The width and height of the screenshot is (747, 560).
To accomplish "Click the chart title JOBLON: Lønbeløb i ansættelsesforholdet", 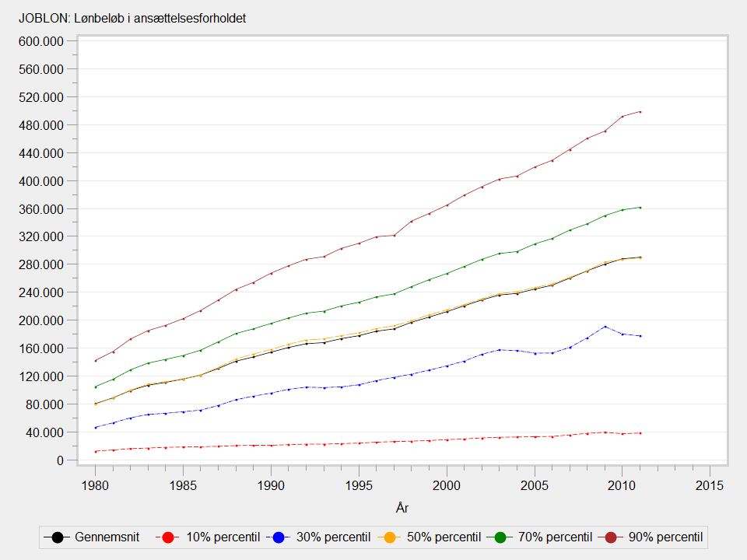I will (x=132, y=18).
